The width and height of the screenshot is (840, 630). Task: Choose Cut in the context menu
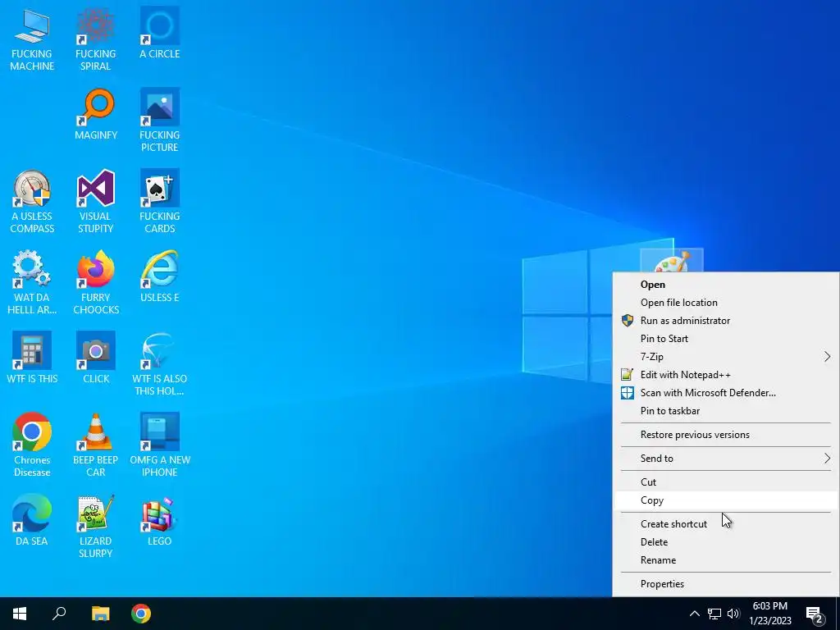click(x=725, y=482)
